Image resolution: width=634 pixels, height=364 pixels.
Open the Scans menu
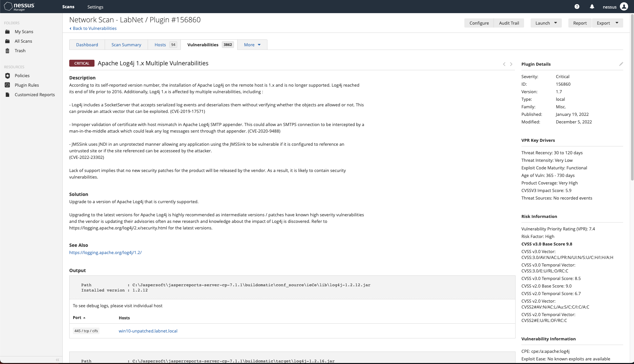point(68,7)
